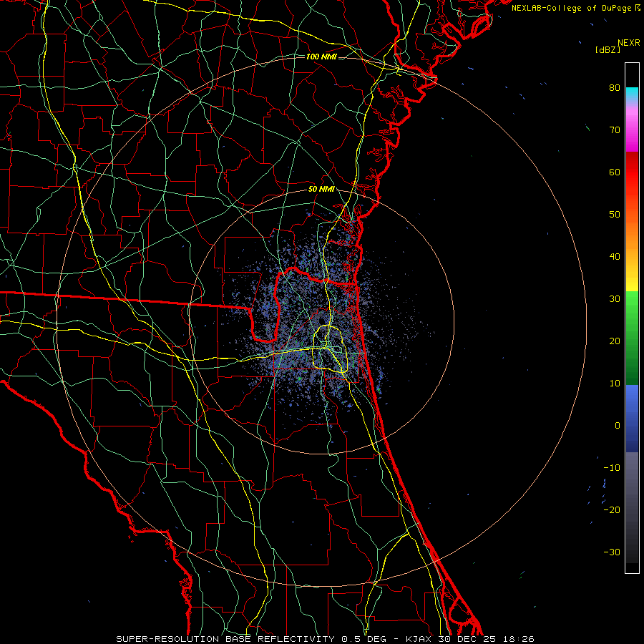Click the 40 dBZ scale value
644x644 pixels.
pos(615,257)
